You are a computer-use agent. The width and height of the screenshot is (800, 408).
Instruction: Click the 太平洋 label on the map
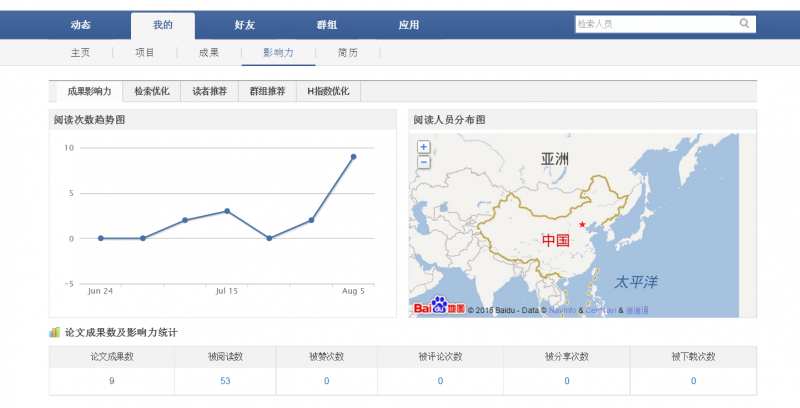(636, 282)
